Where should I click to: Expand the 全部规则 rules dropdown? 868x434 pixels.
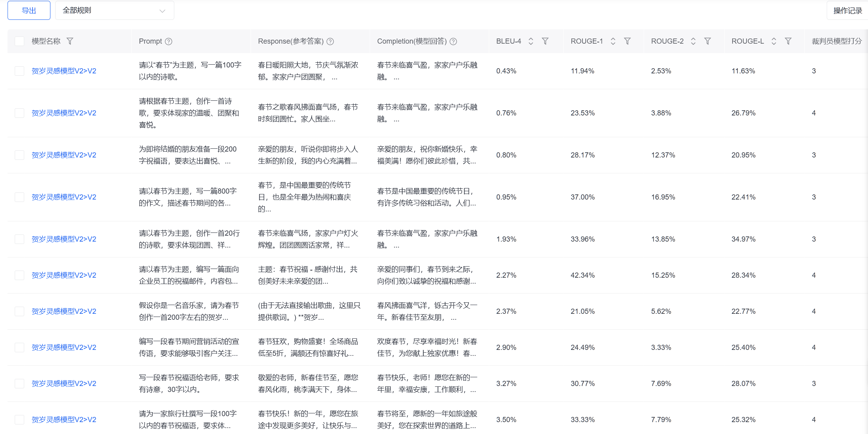point(114,10)
